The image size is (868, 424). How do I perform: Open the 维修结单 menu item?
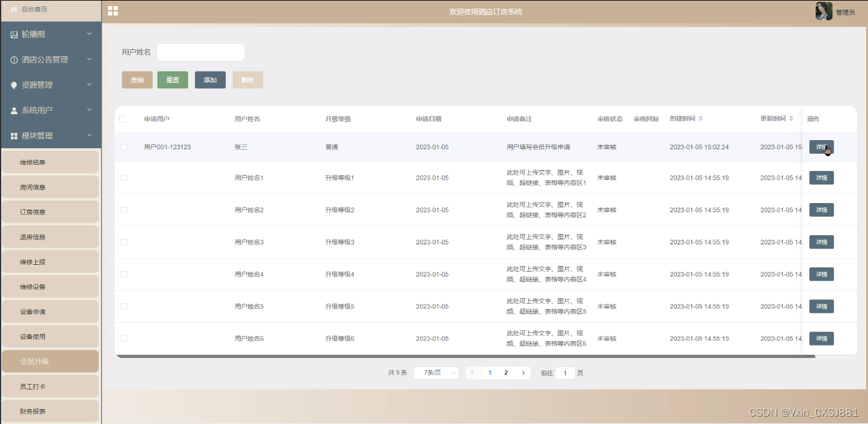pyautogui.click(x=51, y=162)
